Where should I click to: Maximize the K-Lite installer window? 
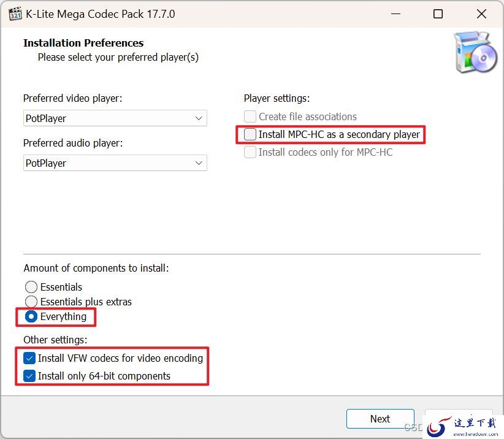pyautogui.click(x=438, y=14)
